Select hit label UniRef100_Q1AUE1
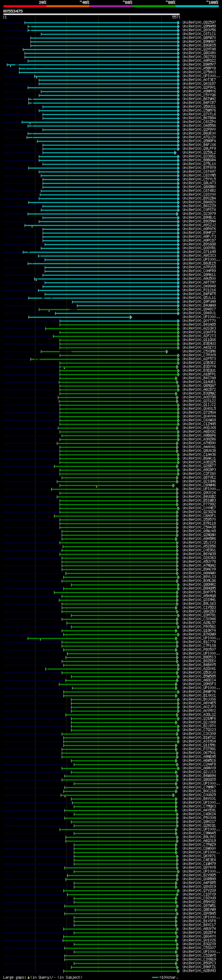This screenshot has height=980, width=222. pos(199,382)
